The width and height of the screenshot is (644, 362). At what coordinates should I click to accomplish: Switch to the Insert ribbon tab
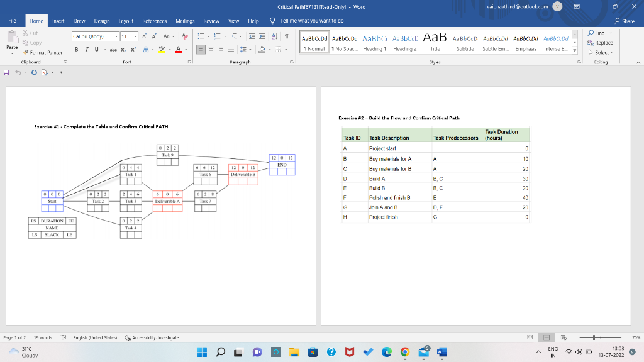pos(57,21)
